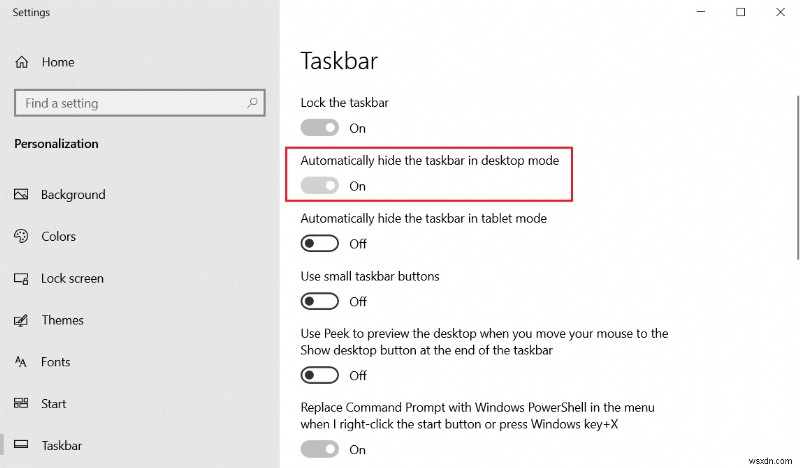Go to the Colors settings page
800x468 pixels.
click(58, 237)
